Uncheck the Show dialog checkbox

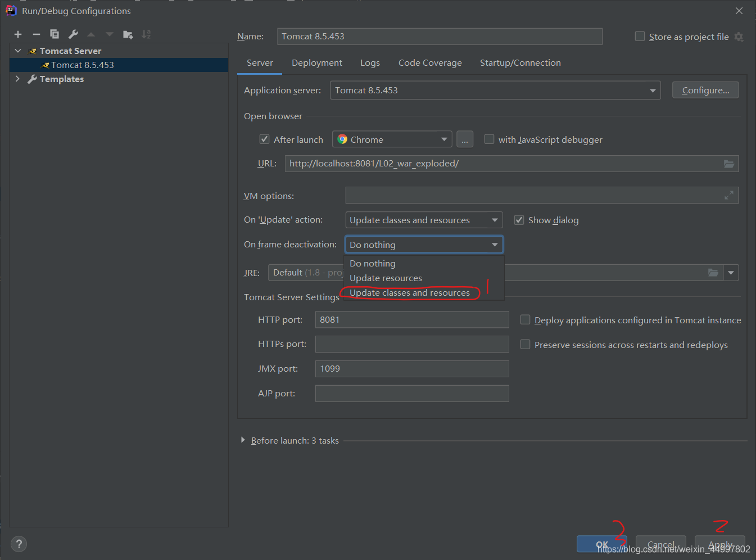click(519, 220)
